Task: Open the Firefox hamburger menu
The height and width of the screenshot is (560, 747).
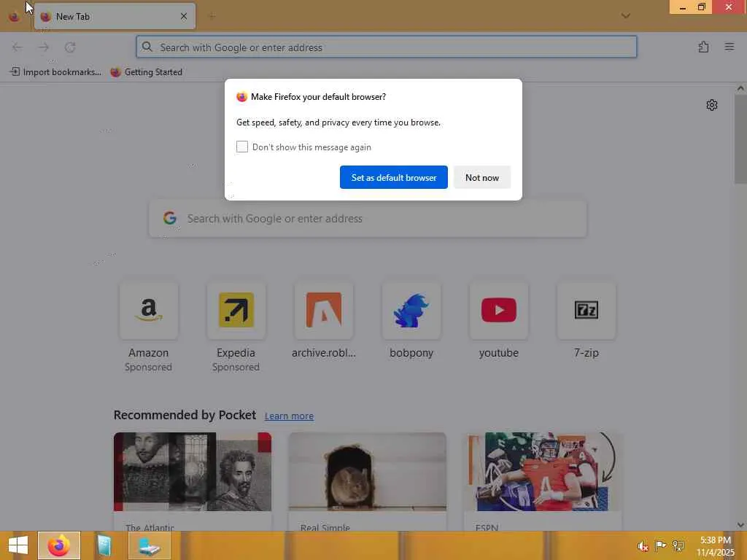Action: click(x=729, y=47)
